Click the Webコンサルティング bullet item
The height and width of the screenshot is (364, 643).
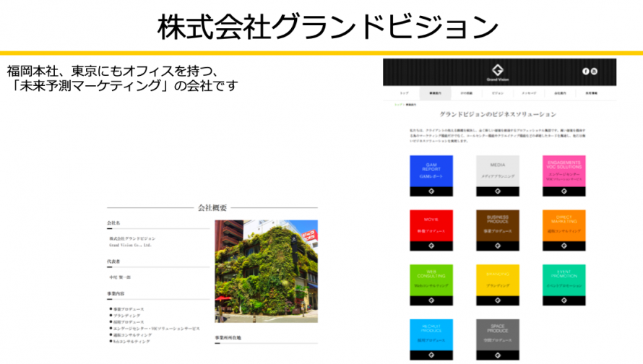(131, 342)
